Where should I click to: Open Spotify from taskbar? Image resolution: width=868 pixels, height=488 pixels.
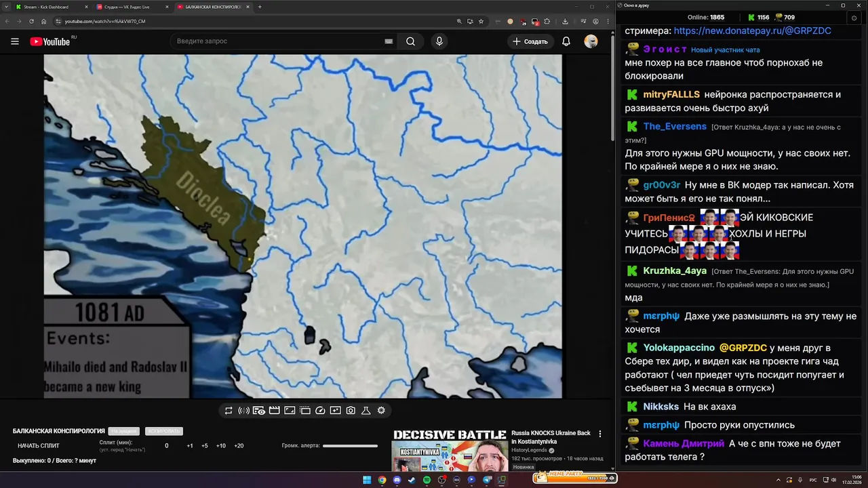click(427, 480)
